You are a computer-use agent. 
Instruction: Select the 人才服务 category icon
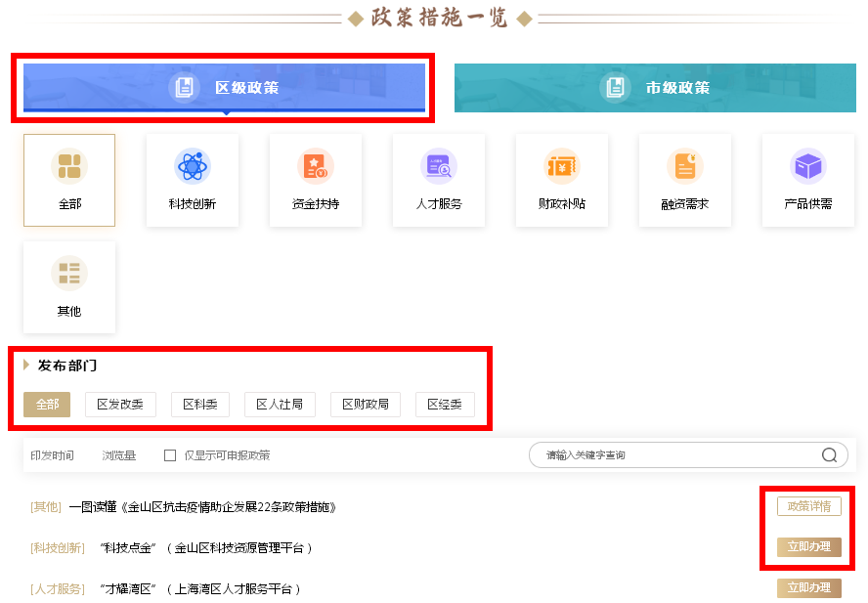439,167
